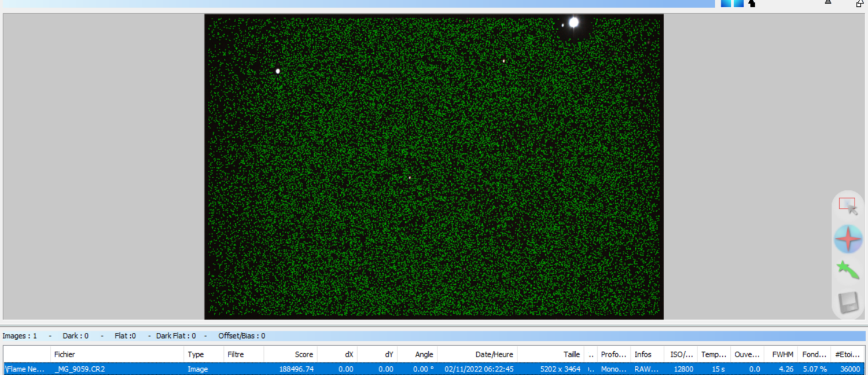The width and height of the screenshot is (868, 375).
Task: Sort list by the Date/Heure column header
Action: coord(477,354)
